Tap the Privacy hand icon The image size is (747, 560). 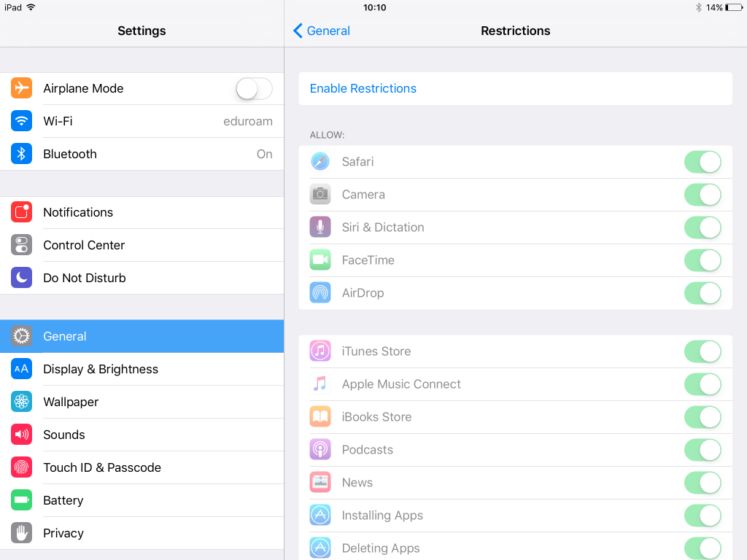(x=21, y=533)
